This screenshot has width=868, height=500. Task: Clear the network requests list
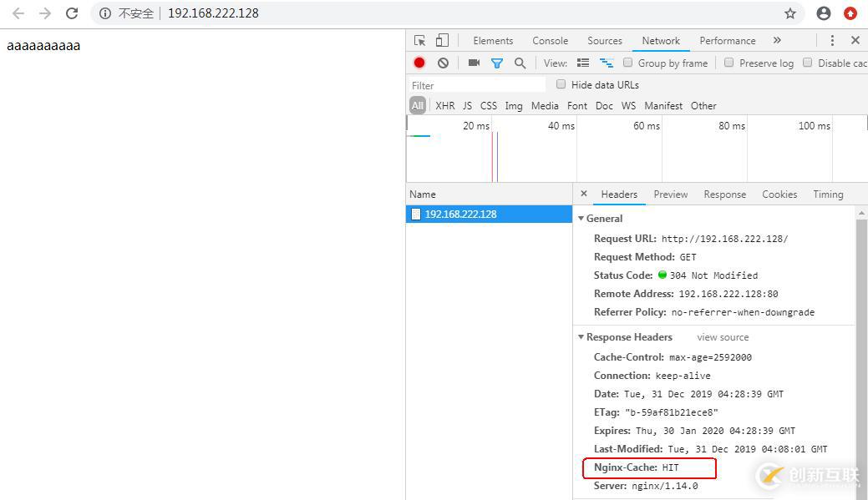pos(442,63)
